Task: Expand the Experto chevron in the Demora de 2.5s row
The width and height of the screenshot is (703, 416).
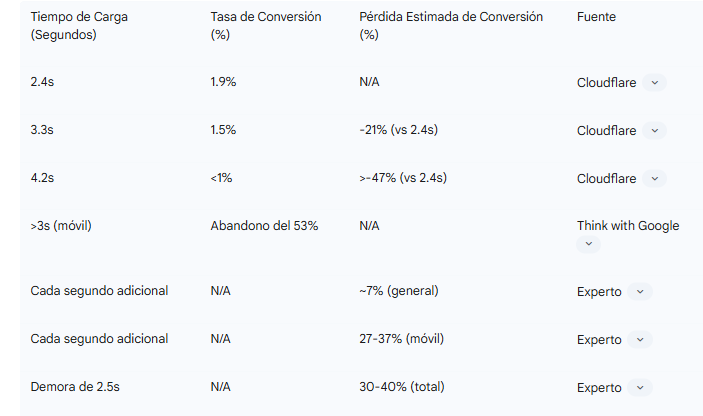Action: 640,388
